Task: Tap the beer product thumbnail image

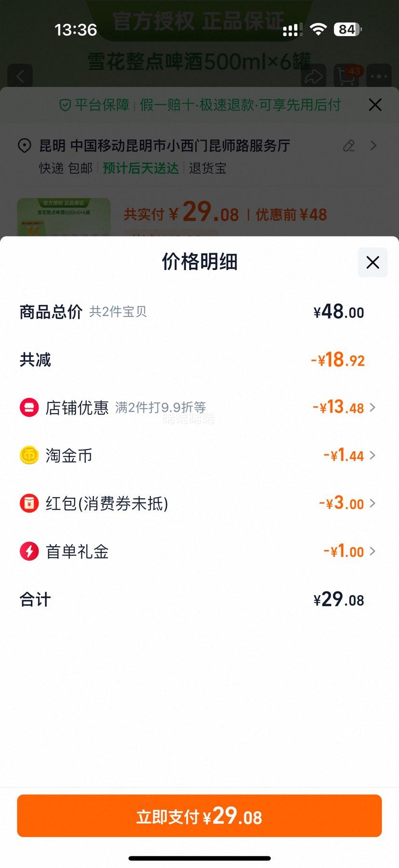Action: (64, 217)
